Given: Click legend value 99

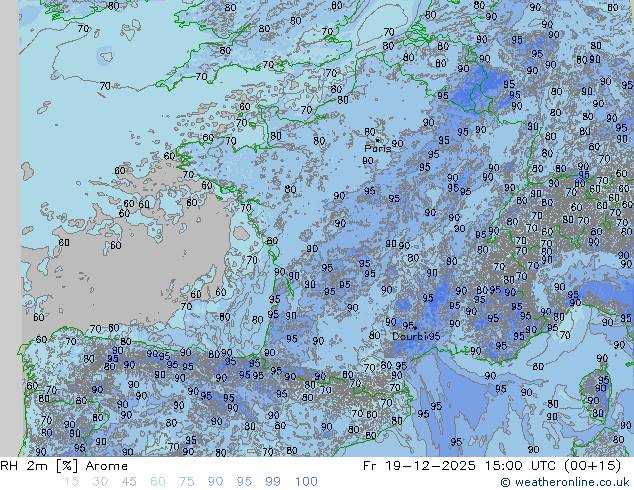Looking at the screenshot, I should [273, 482].
